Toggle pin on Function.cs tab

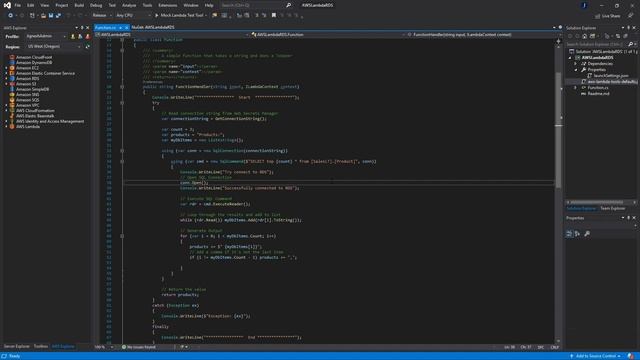coord(121,28)
